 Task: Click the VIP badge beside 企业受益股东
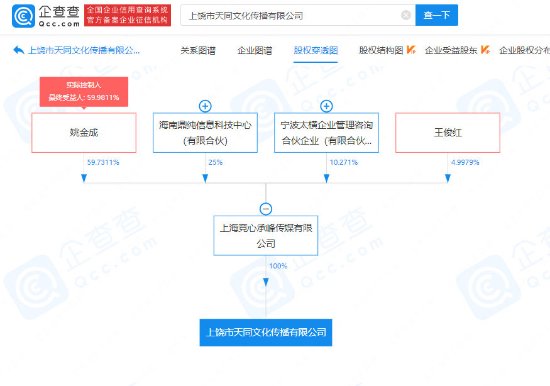[485, 50]
